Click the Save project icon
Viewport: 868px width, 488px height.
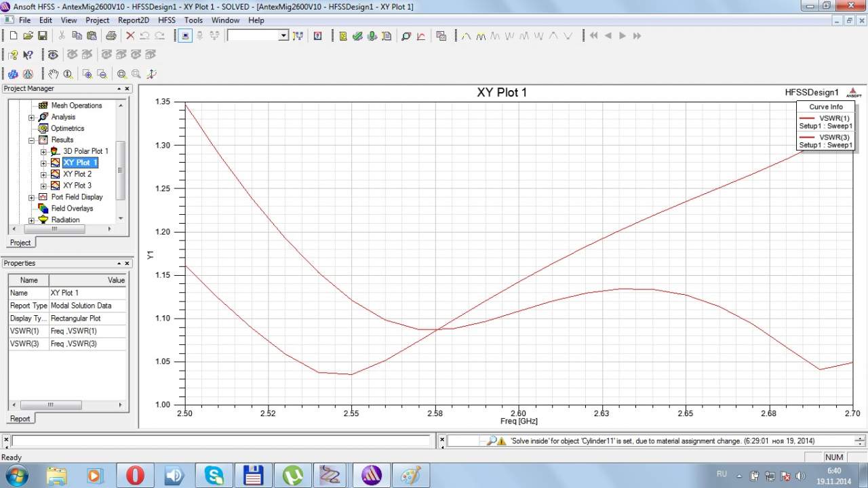tap(42, 36)
